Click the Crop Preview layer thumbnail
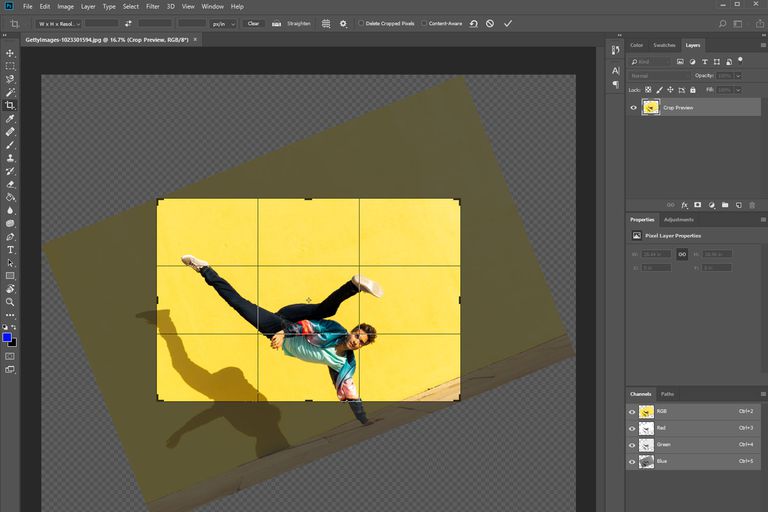The width and height of the screenshot is (768, 512). [x=650, y=107]
